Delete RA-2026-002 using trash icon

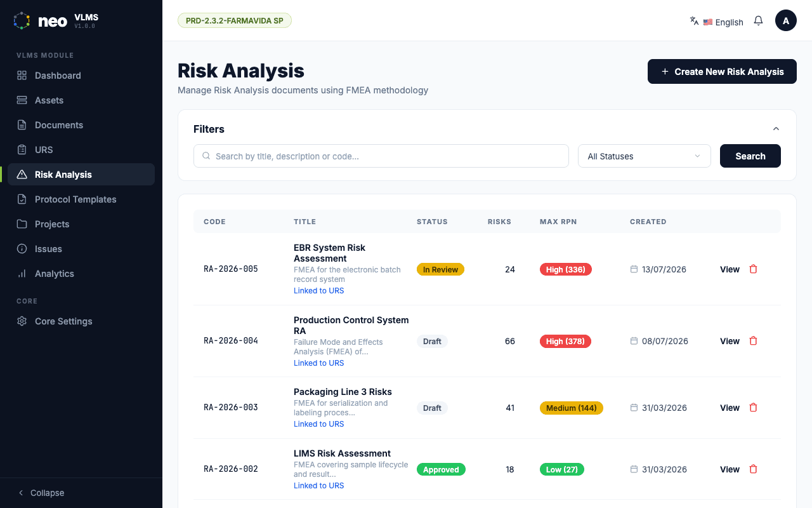(x=754, y=469)
